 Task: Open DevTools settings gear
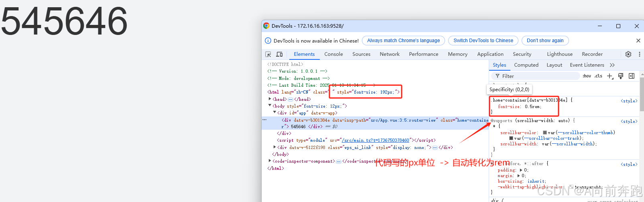coord(628,54)
